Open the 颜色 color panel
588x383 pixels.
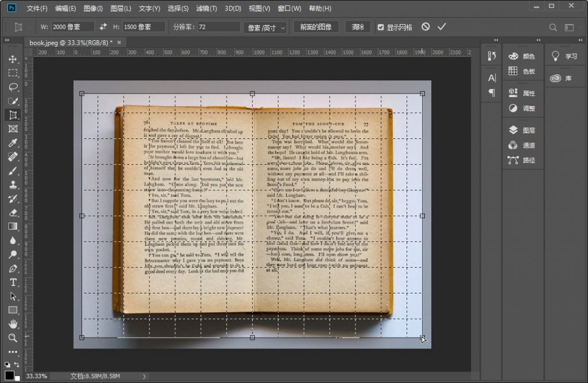coord(522,56)
